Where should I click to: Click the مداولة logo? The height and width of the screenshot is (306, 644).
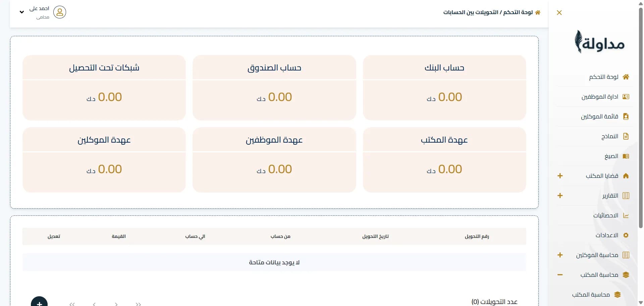[x=599, y=42]
